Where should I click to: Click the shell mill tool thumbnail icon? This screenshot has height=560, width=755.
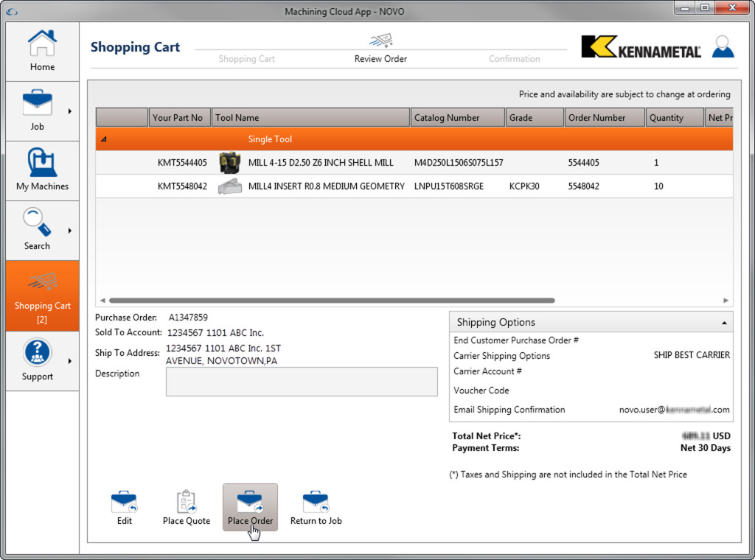[229, 162]
